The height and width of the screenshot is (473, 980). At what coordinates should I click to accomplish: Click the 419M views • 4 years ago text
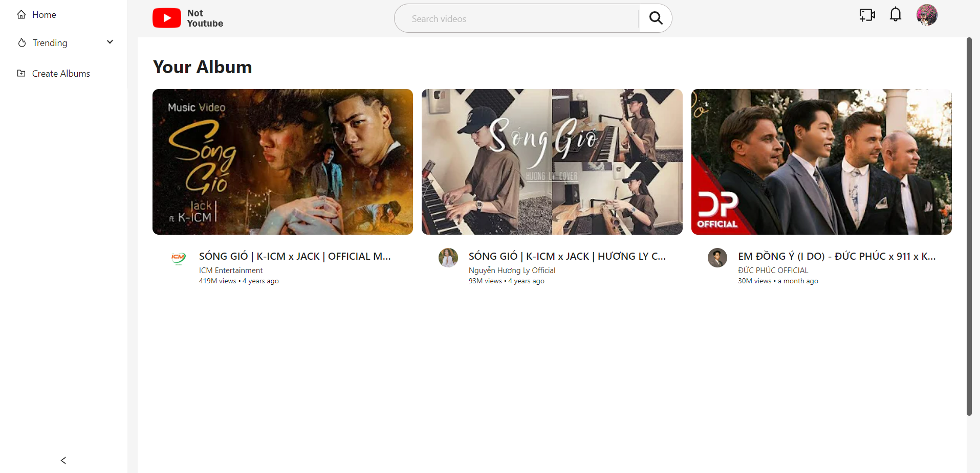coord(239,281)
